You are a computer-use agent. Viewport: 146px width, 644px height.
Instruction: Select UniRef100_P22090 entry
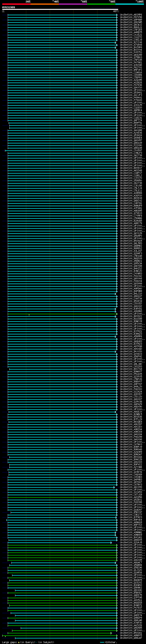(131, 146)
